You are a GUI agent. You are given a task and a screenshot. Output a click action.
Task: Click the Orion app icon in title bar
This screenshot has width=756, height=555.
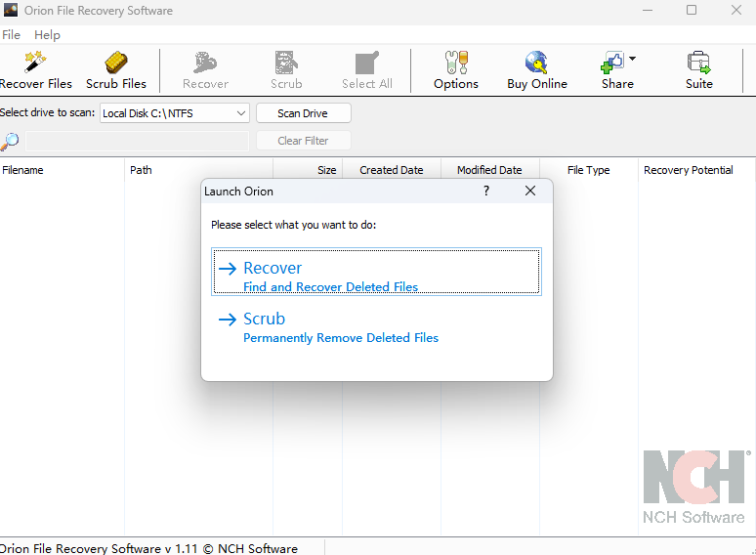(x=11, y=10)
